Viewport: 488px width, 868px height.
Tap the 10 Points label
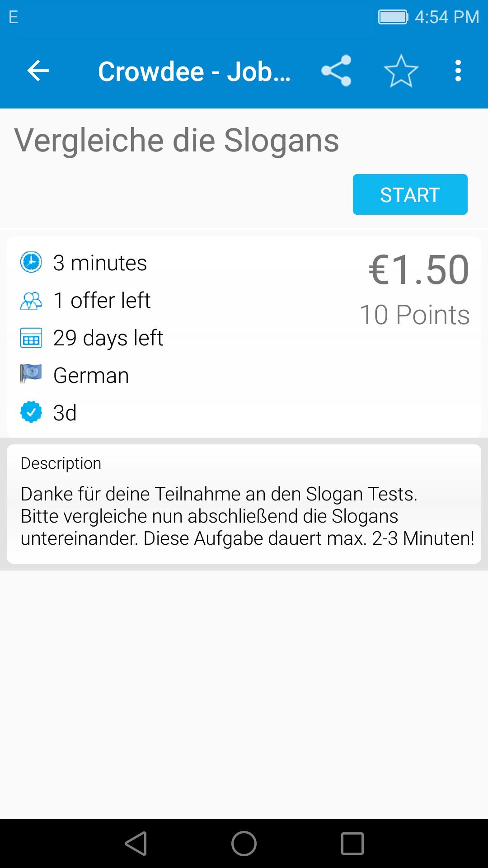[414, 315]
